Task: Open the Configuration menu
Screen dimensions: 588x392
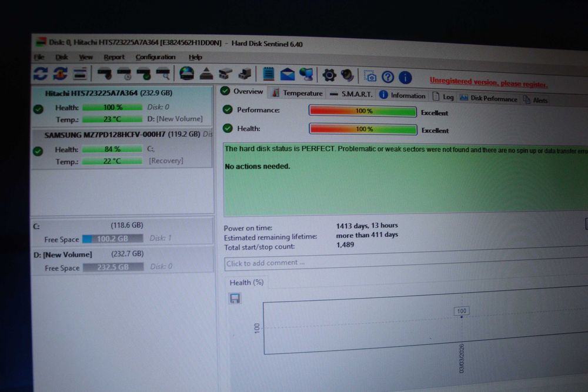Action: (155, 57)
